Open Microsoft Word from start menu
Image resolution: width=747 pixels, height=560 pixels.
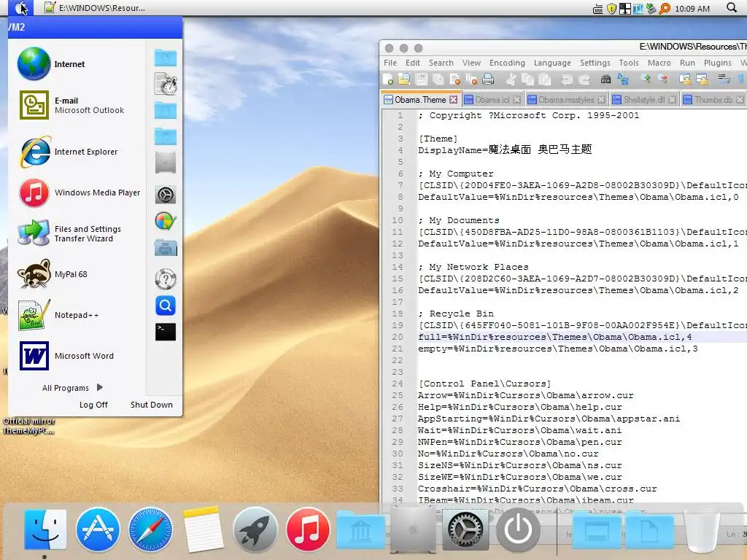tap(79, 356)
